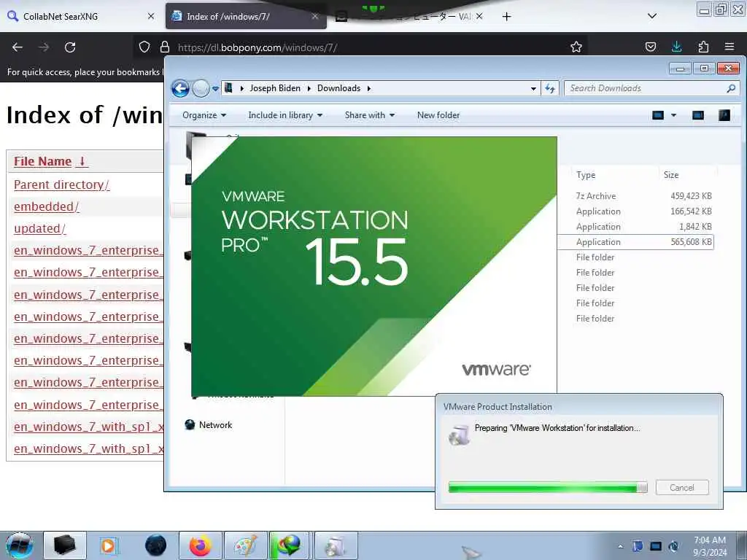Viewport: 747px width, 560px height.
Task: Expand the address bar previous locations dropdown
Action: click(x=533, y=88)
